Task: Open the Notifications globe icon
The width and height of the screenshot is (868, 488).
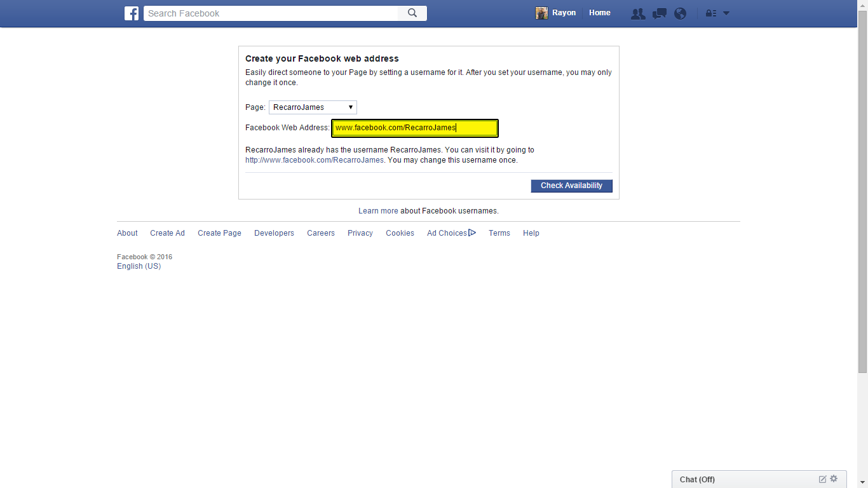Action: click(x=681, y=13)
